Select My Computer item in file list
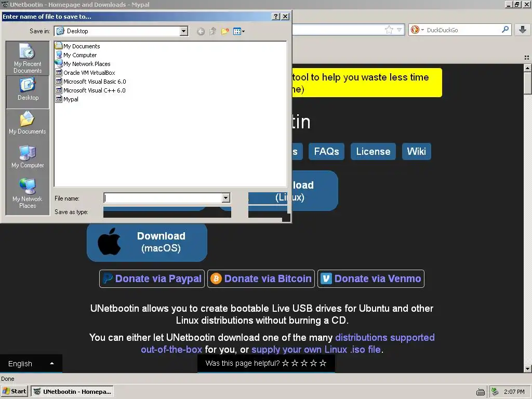The image size is (532, 399). tap(76, 55)
